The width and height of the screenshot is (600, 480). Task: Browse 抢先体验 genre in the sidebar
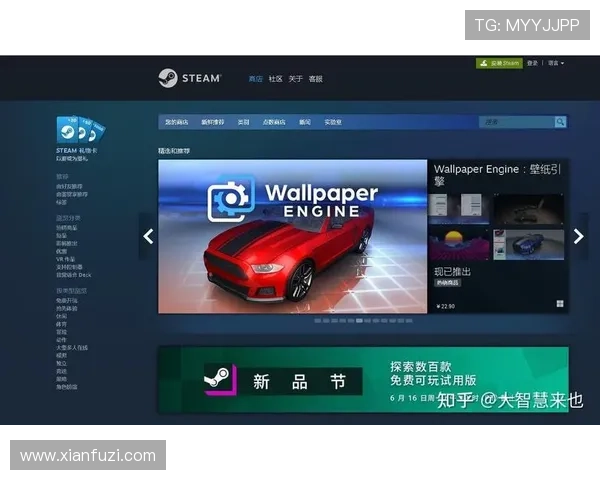pos(67,309)
